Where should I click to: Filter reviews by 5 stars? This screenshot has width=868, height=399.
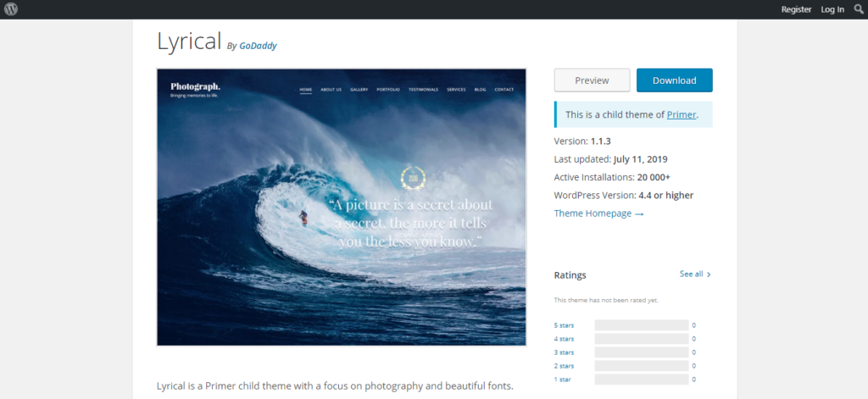click(x=564, y=325)
